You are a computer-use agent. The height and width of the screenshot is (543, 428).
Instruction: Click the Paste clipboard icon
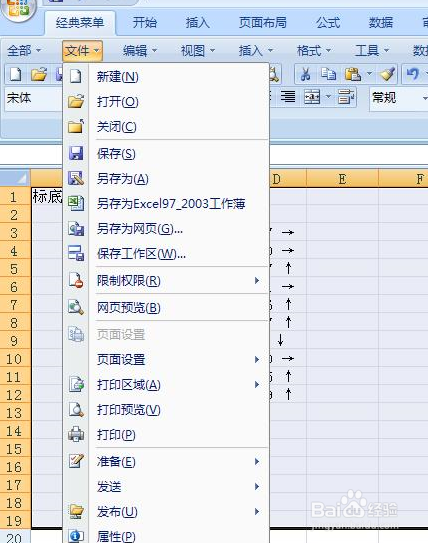(x=353, y=74)
